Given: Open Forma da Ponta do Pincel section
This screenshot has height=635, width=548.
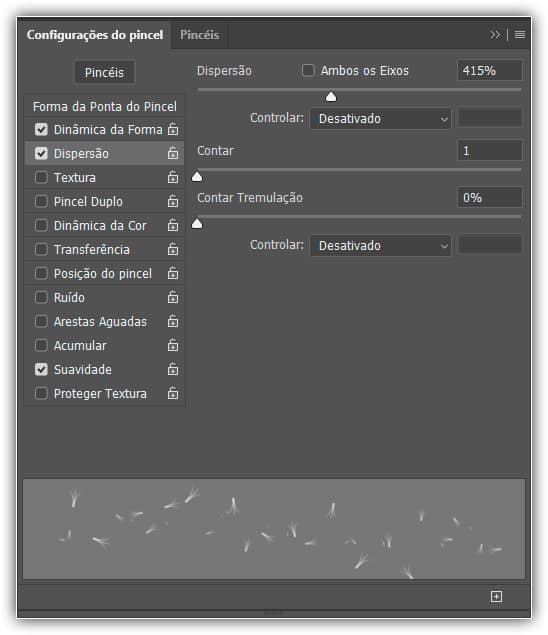Looking at the screenshot, I should coord(104,107).
